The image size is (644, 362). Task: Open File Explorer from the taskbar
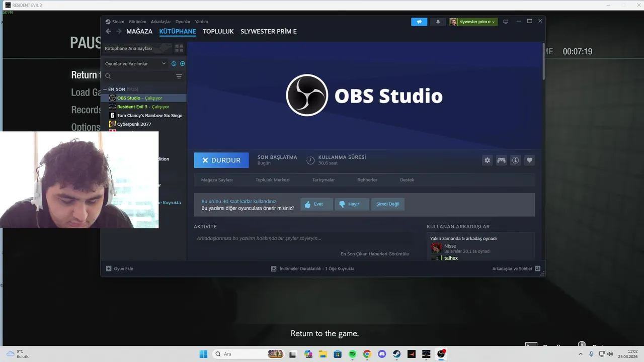[x=323, y=354]
